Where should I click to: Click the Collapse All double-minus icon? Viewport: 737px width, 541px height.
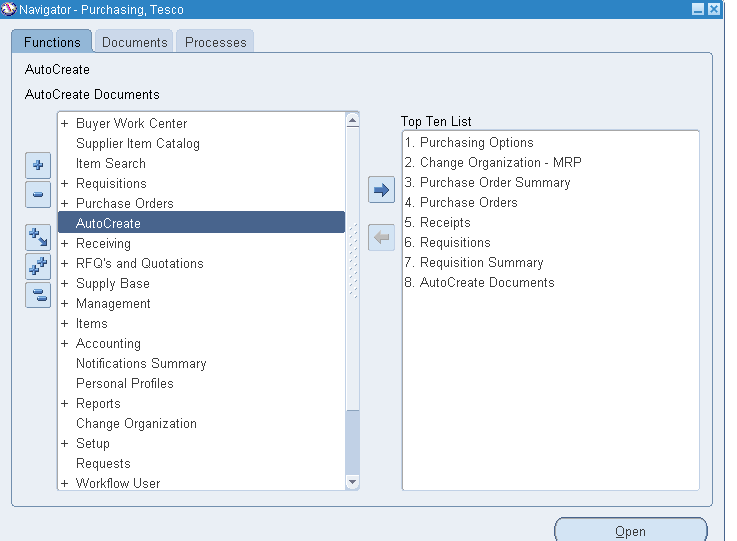38,294
